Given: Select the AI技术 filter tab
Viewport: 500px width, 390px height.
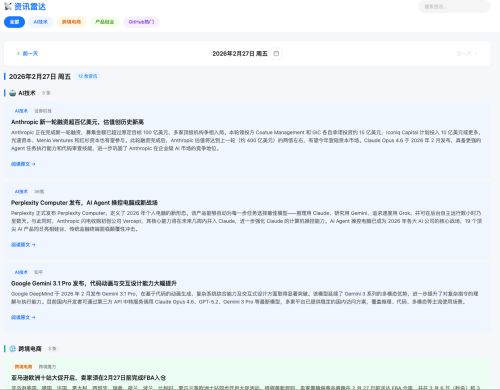Looking at the screenshot, I should pyautogui.click(x=41, y=22).
